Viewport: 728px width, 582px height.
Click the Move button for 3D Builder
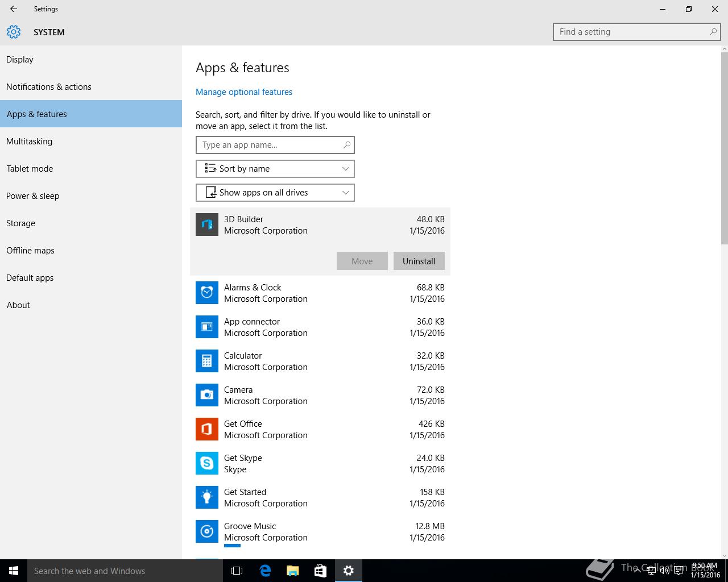coord(362,261)
